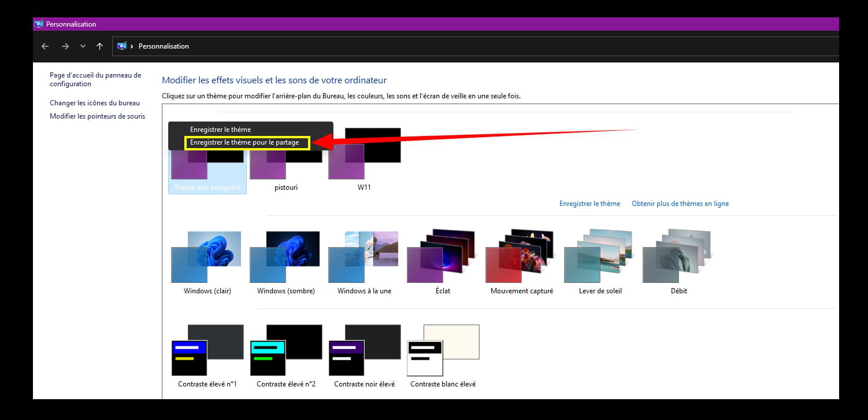
Task: Click the Personnalisation title bar icon
Action: click(39, 24)
